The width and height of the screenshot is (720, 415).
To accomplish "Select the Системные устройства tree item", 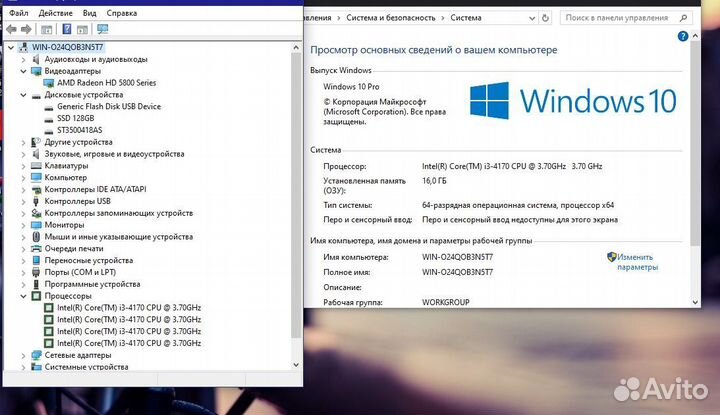I will pyautogui.click(x=86, y=367).
